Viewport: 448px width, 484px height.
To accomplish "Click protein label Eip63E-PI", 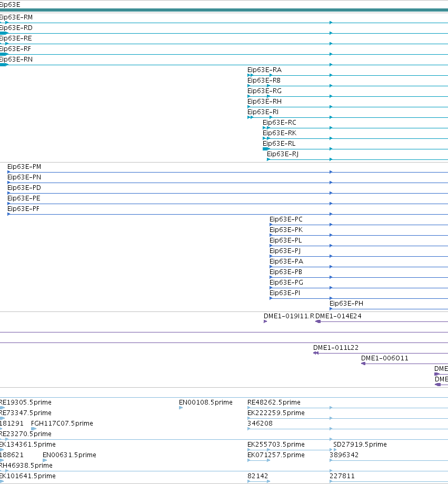I will [285, 293].
